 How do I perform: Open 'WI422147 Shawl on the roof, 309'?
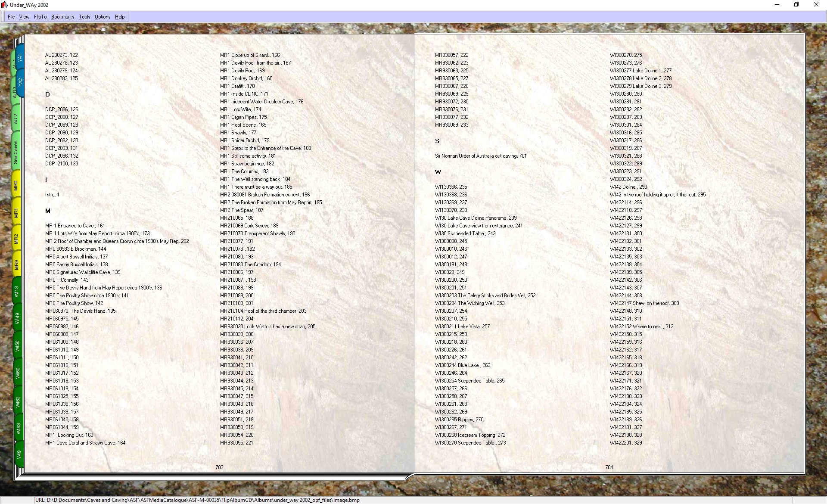(644, 303)
